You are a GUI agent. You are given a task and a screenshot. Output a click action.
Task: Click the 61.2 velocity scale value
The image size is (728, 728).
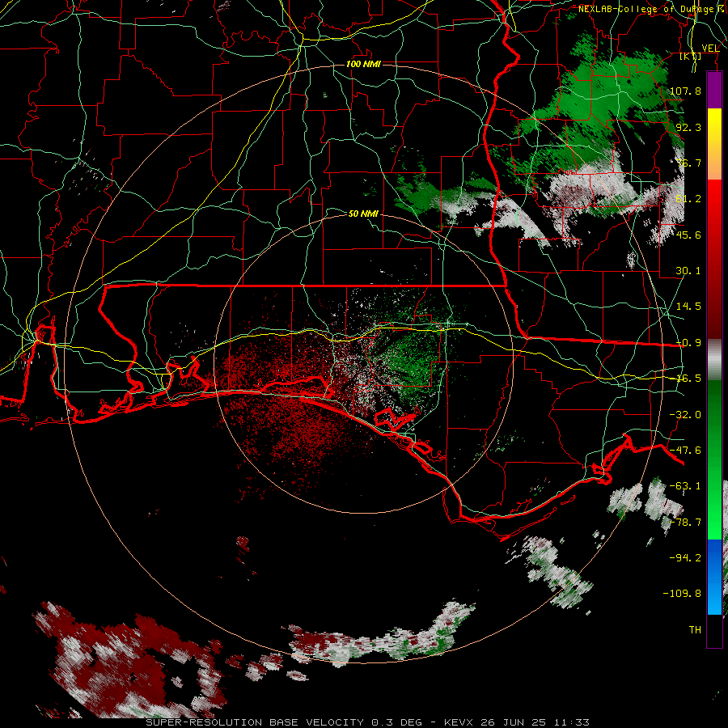688,199
